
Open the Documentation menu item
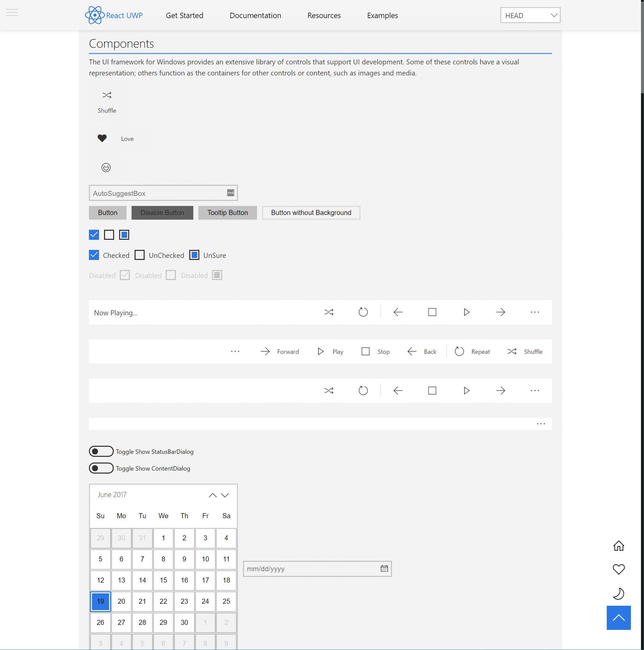[255, 15]
